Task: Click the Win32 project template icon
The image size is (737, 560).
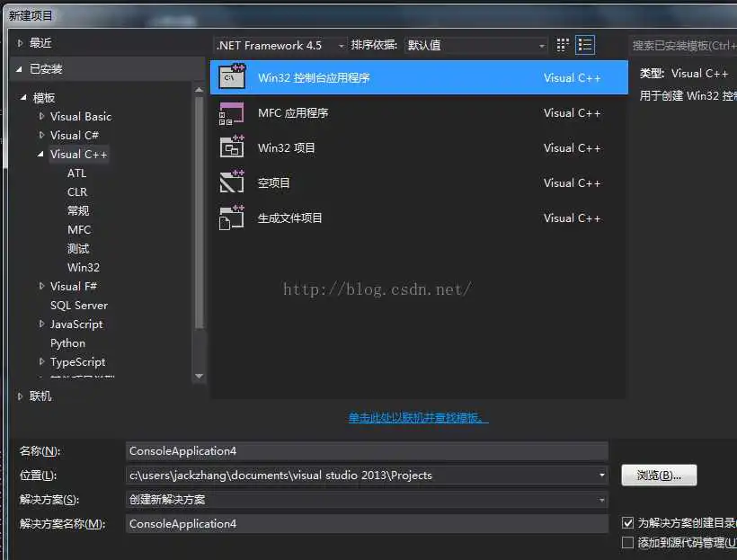Action: point(232,147)
